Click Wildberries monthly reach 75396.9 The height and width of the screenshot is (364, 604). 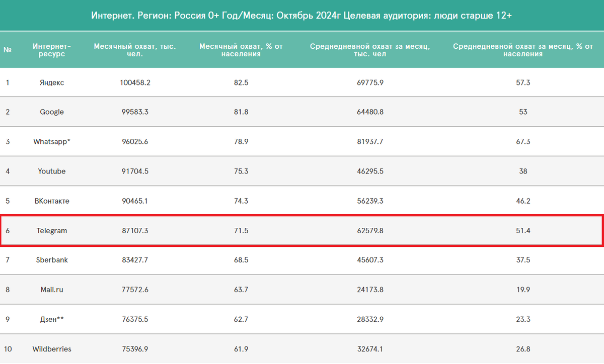[135, 349]
